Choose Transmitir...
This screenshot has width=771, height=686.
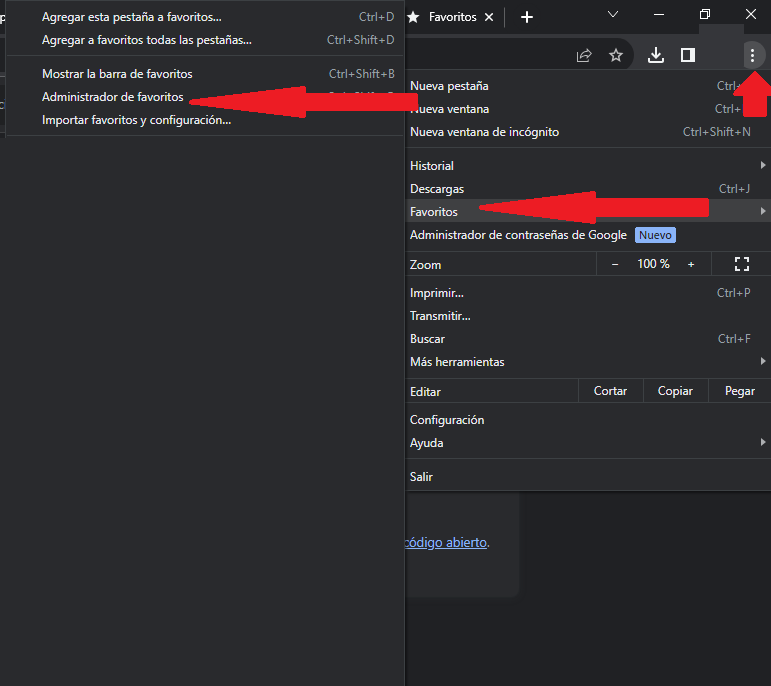(588, 316)
